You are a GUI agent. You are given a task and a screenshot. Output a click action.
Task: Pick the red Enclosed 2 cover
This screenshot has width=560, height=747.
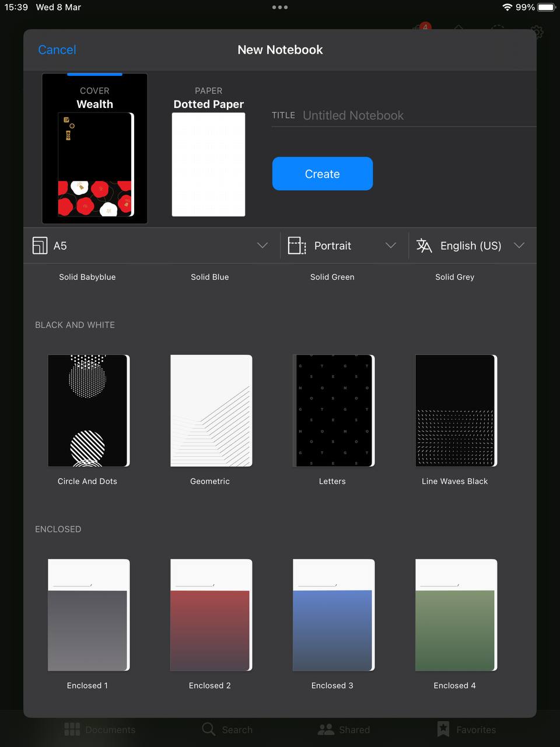210,615
